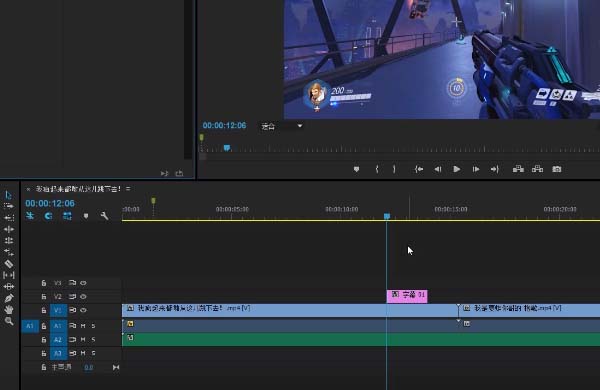The width and height of the screenshot is (600, 390).
Task: Open the program monitor zoom level dropdown
Action: (282, 126)
